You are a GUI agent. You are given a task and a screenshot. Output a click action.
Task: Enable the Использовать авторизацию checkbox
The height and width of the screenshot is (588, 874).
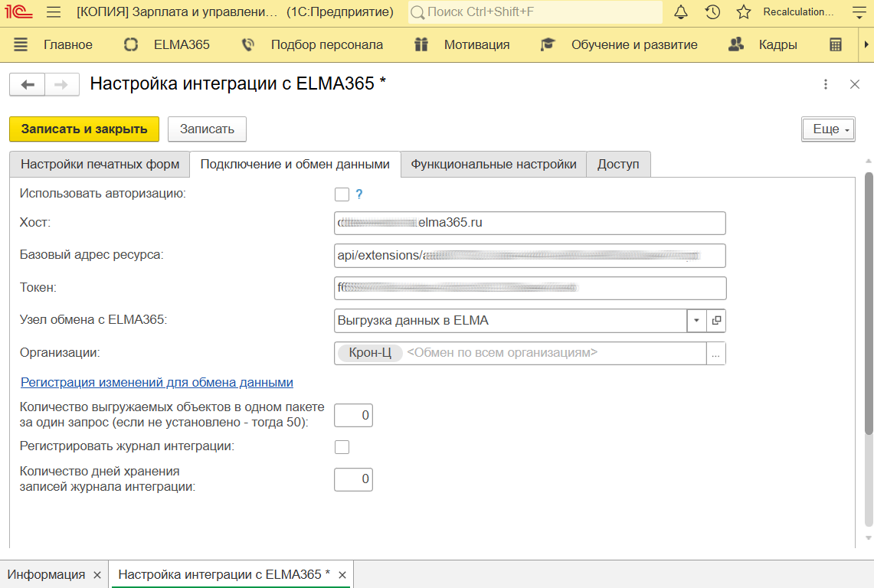coord(342,194)
